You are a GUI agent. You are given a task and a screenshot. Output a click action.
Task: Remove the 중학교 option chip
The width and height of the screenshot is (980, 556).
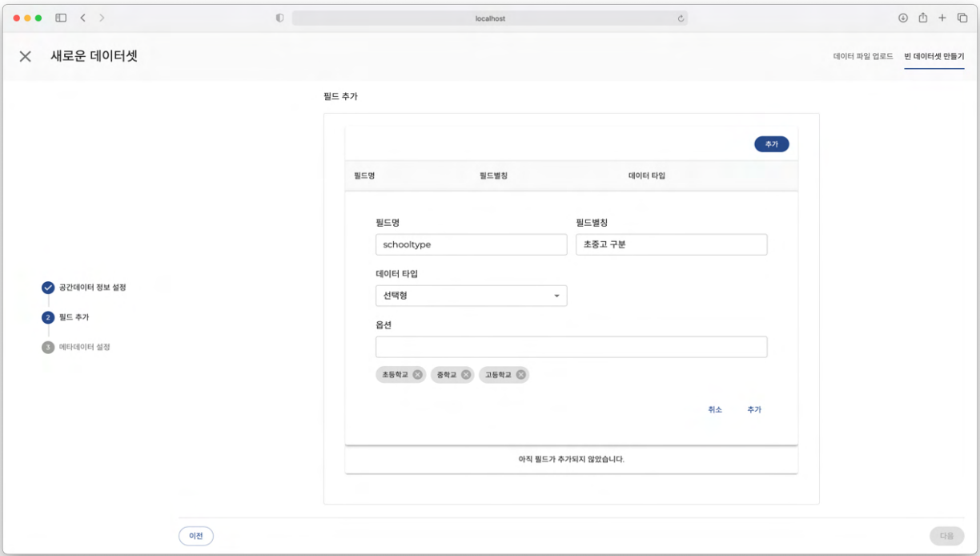pos(466,375)
